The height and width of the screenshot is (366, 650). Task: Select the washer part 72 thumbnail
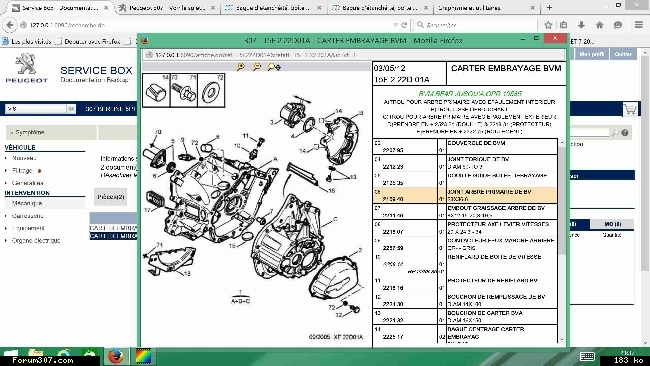tap(211, 90)
